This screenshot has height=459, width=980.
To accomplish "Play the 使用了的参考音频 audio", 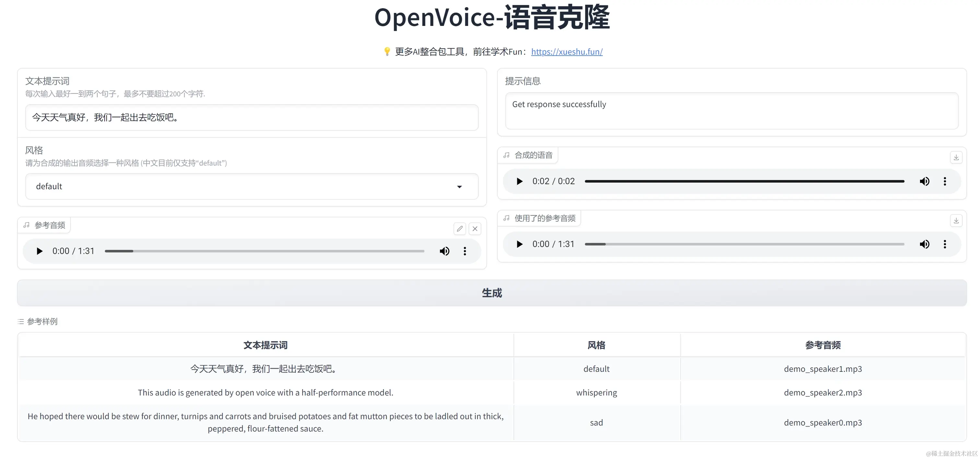I will (x=519, y=244).
